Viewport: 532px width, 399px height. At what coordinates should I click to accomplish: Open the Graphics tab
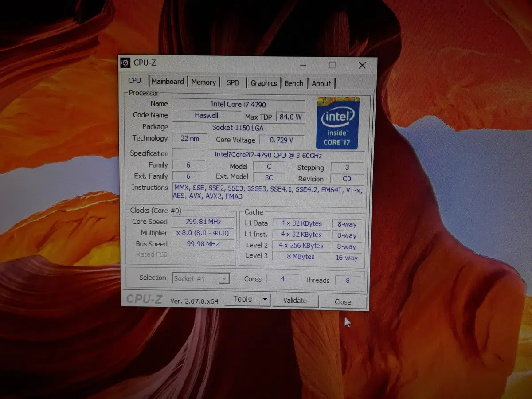(264, 83)
